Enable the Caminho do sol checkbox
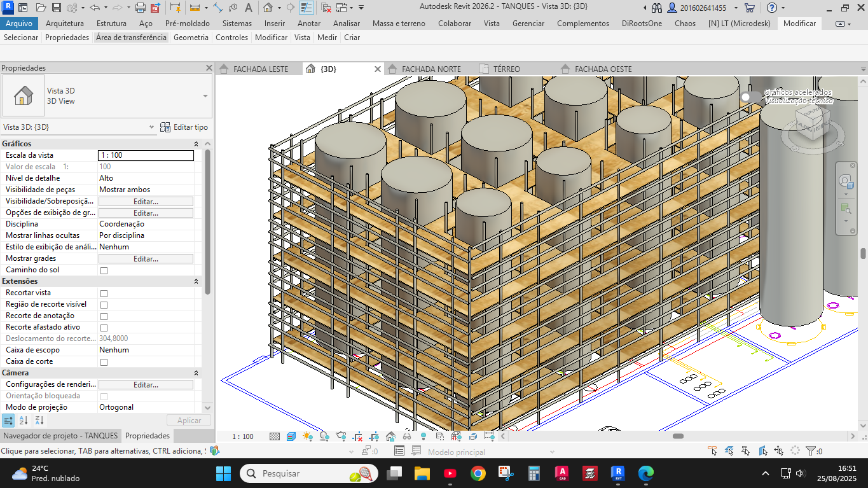The width and height of the screenshot is (868, 488). (x=104, y=270)
